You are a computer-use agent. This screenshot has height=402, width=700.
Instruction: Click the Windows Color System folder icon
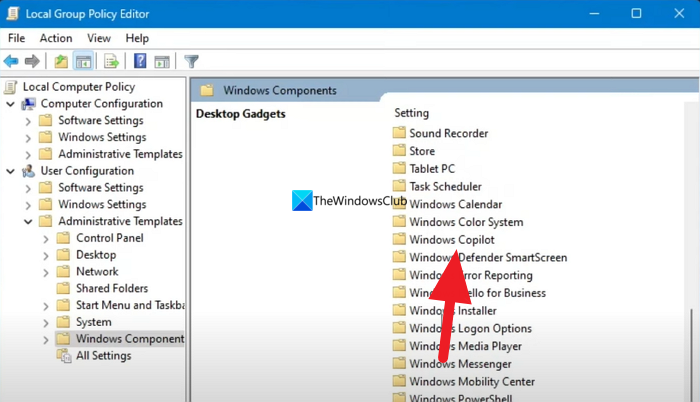click(x=399, y=222)
